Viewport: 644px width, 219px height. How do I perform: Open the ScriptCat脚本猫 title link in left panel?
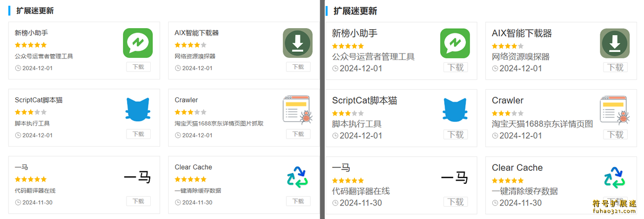point(38,100)
